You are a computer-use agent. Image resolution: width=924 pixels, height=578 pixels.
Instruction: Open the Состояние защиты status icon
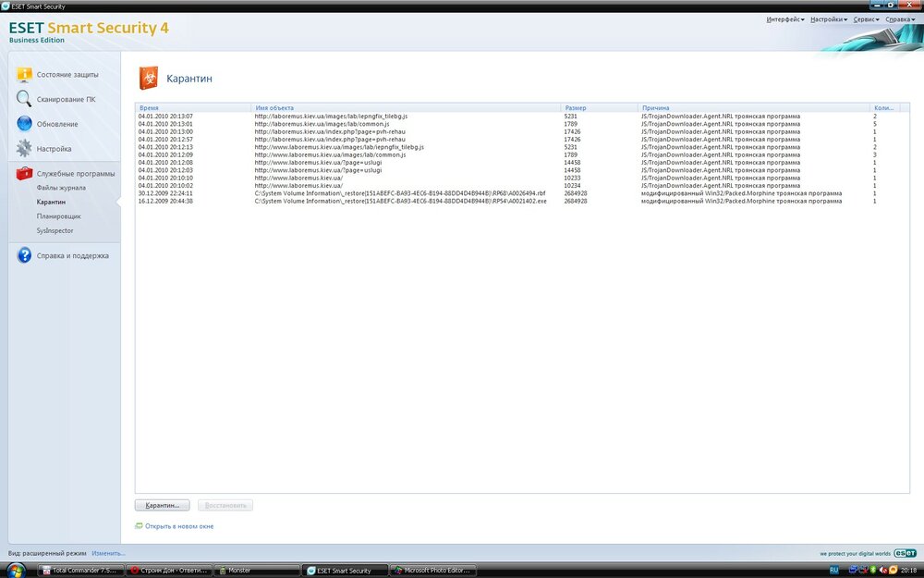[x=24, y=74]
